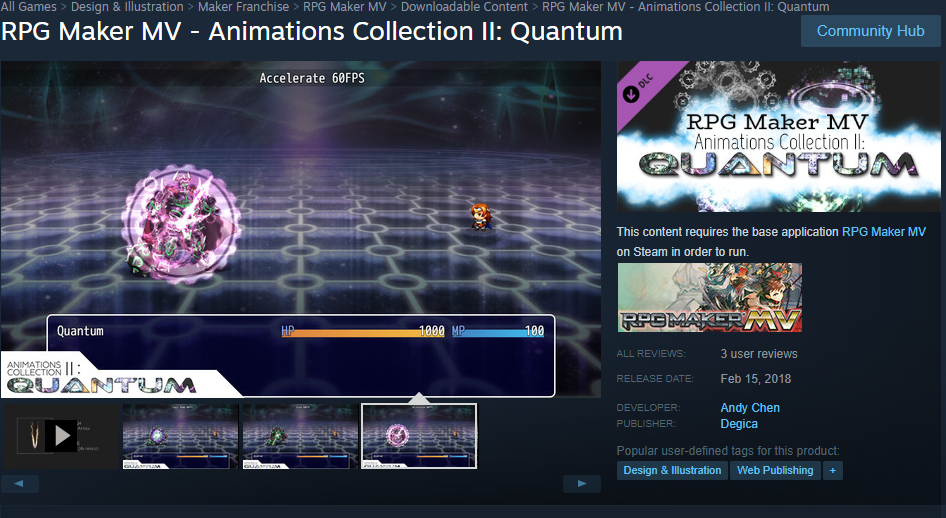Add a tag with the plus button
Image resolution: width=946 pixels, height=518 pixels.
[833, 470]
